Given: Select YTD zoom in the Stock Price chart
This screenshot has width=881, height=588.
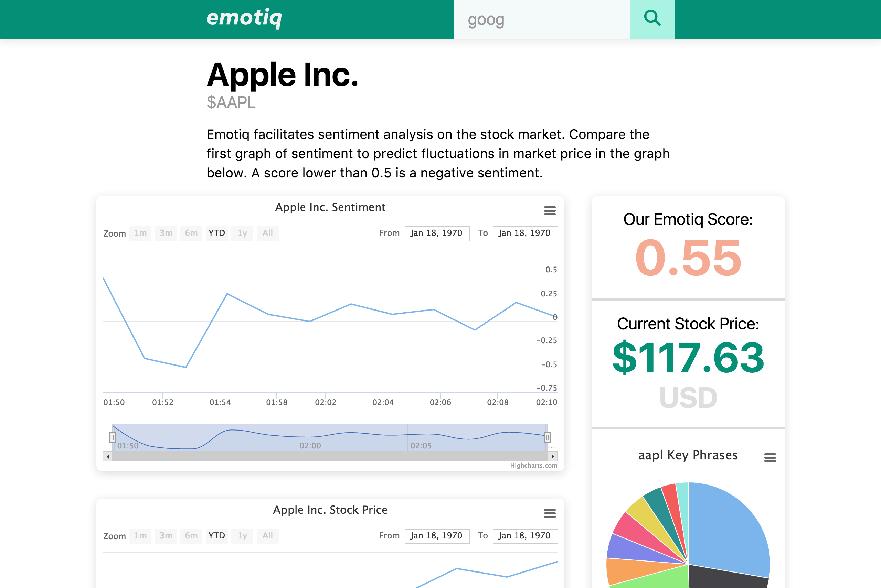Looking at the screenshot, I should (216, 536).
